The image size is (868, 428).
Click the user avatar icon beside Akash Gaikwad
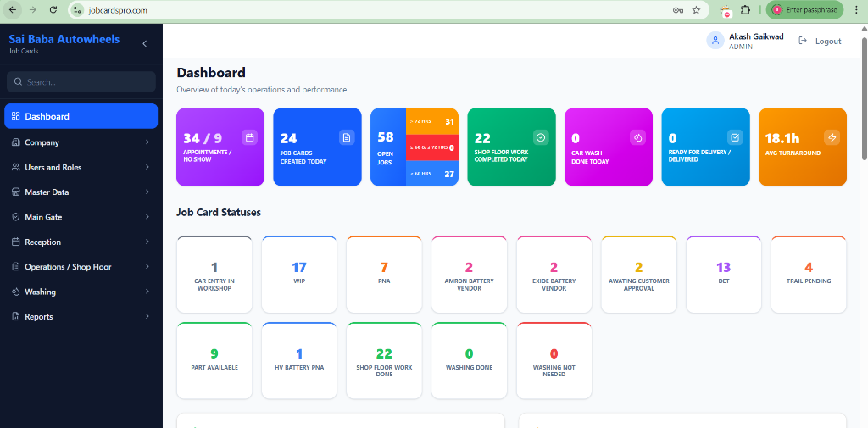(x=715, y=41)
